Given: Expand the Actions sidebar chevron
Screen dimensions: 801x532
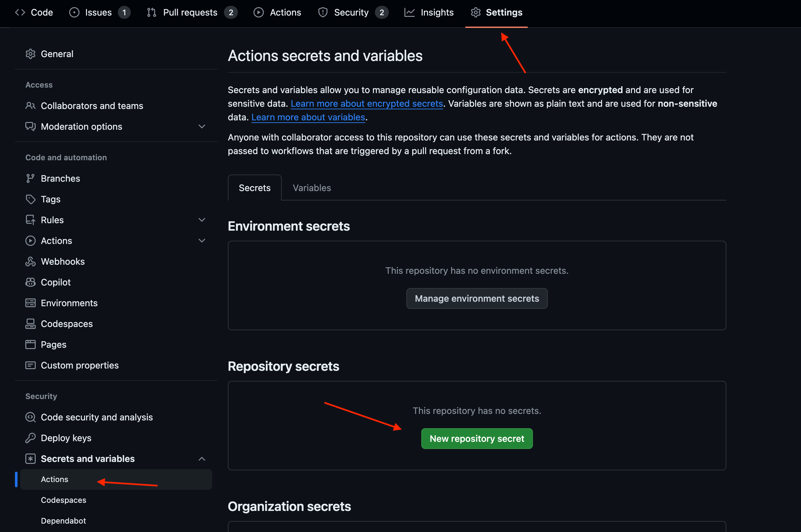Looking at the screenshot, I should pyautogui.click(x=202, y=241).
